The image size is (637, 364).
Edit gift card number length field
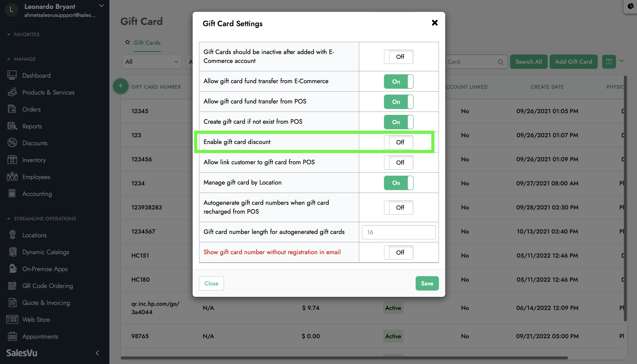click(x=399, y=232)
